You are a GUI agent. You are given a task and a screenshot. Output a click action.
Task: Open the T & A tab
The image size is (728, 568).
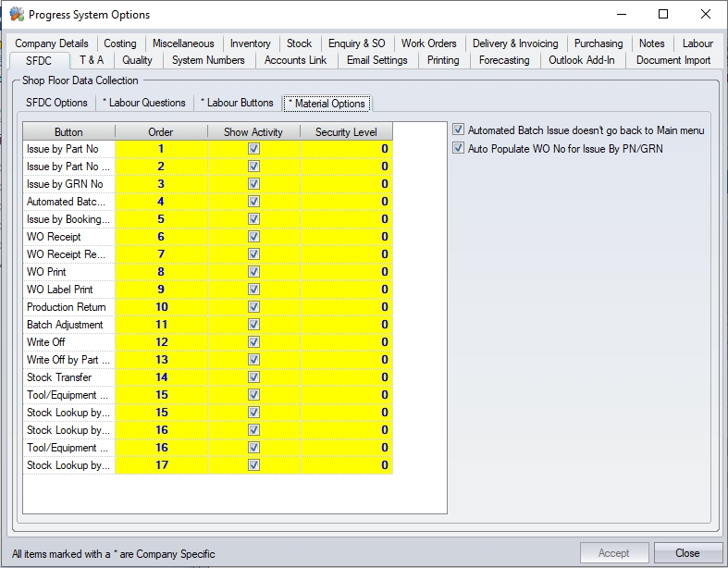pos(92,60)
